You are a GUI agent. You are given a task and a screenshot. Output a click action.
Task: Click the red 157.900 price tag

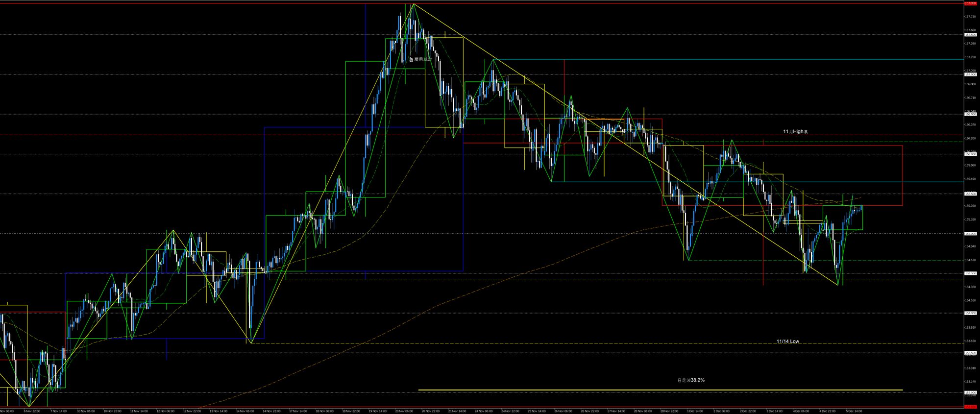pyautogui.click(x=970, y=3)
